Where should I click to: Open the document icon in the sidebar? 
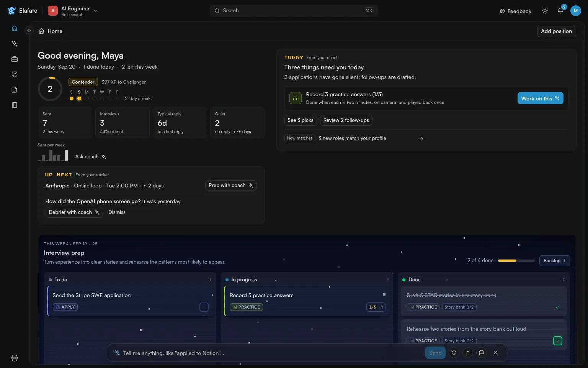pyautogui.click(x=15, y=90)
